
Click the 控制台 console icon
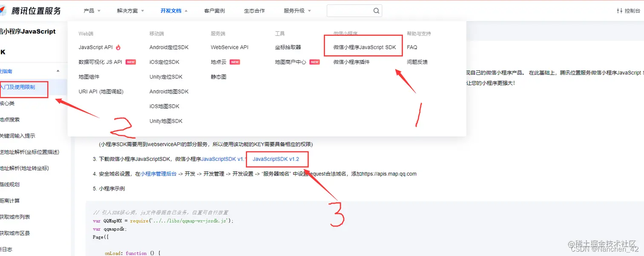pos(620,11)
